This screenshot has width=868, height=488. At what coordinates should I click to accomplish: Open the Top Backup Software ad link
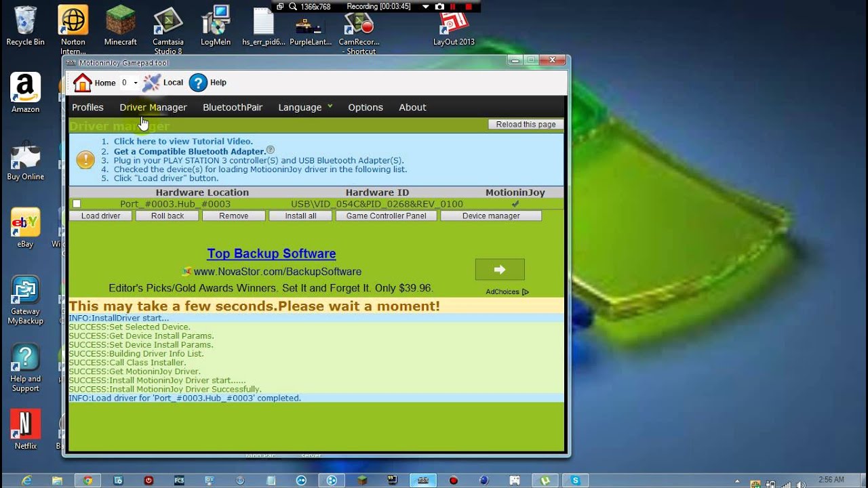[271, 253]
